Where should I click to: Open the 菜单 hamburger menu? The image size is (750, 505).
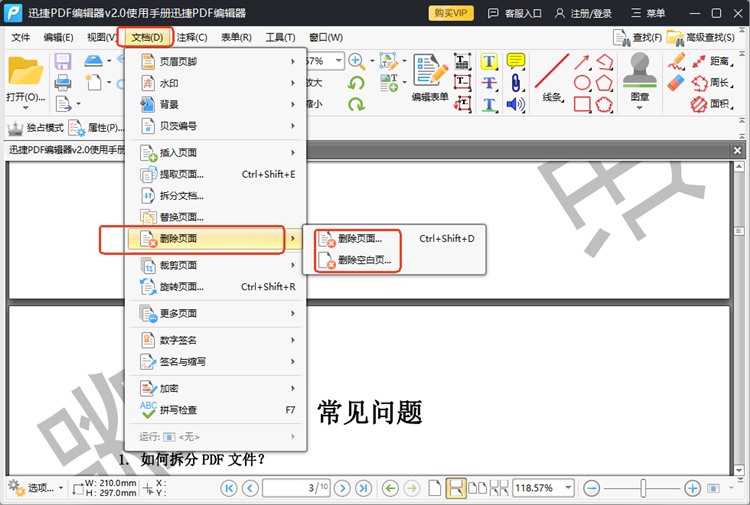(648, 13)
